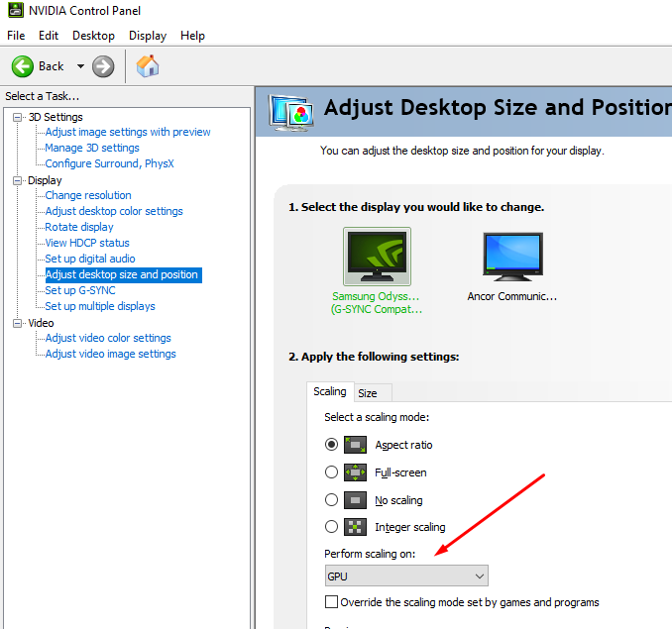Click the Aspect ratio scaling icon

pyautogui.click(x=355, y=445)
